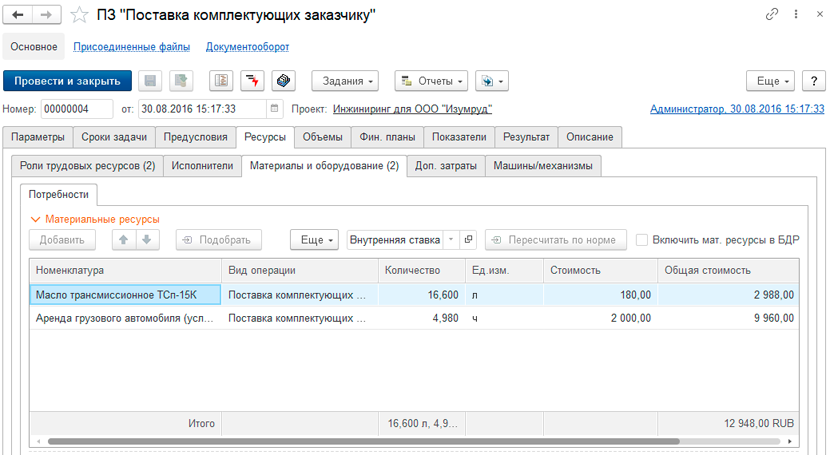
Task: Switch to the Результат tab
Action: tap(526, 137)
